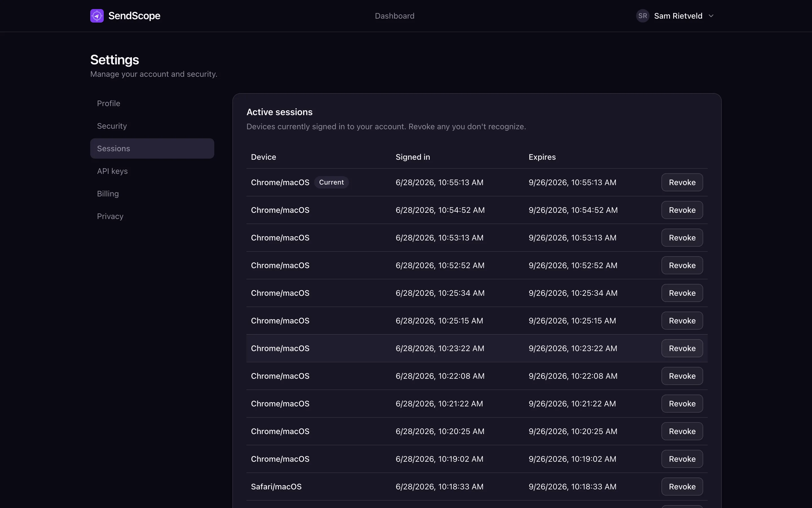
Task: Open the Profile settings tab
Action: coord(152,103)
